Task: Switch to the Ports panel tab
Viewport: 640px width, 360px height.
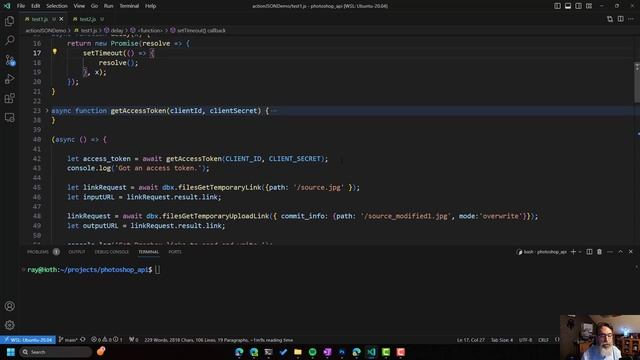Action: (175, 252)
